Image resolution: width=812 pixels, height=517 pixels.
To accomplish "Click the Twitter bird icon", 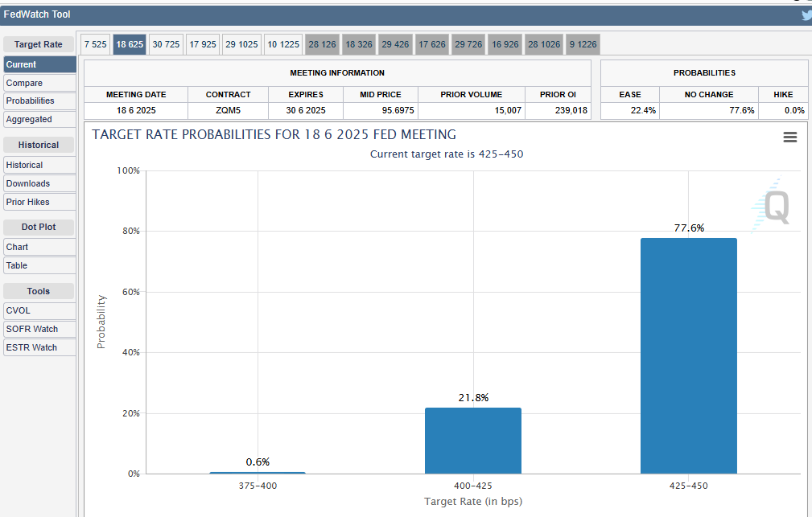I will click(x=806, y=14).
